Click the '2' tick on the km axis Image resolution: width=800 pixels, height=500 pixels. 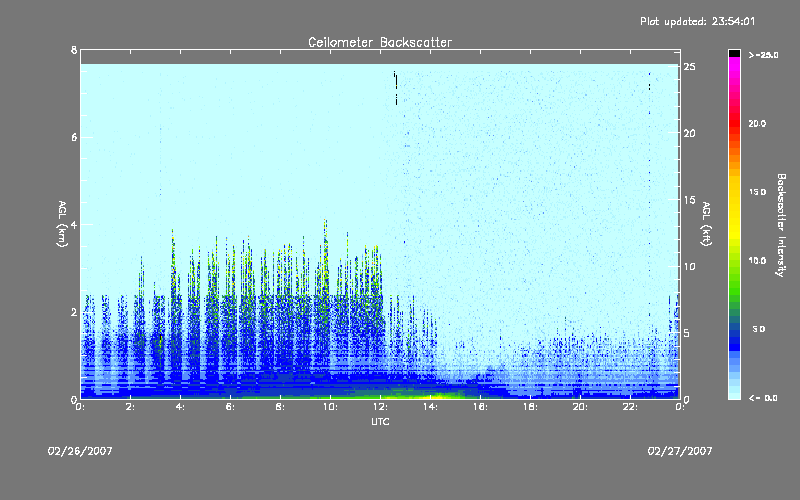[x=74, y=312]
